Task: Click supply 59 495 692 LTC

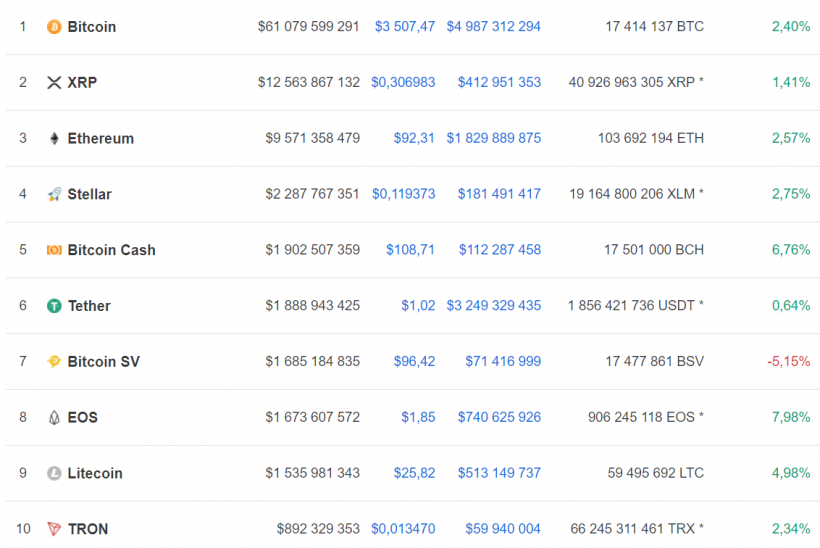Action: (x=656, y=473)
